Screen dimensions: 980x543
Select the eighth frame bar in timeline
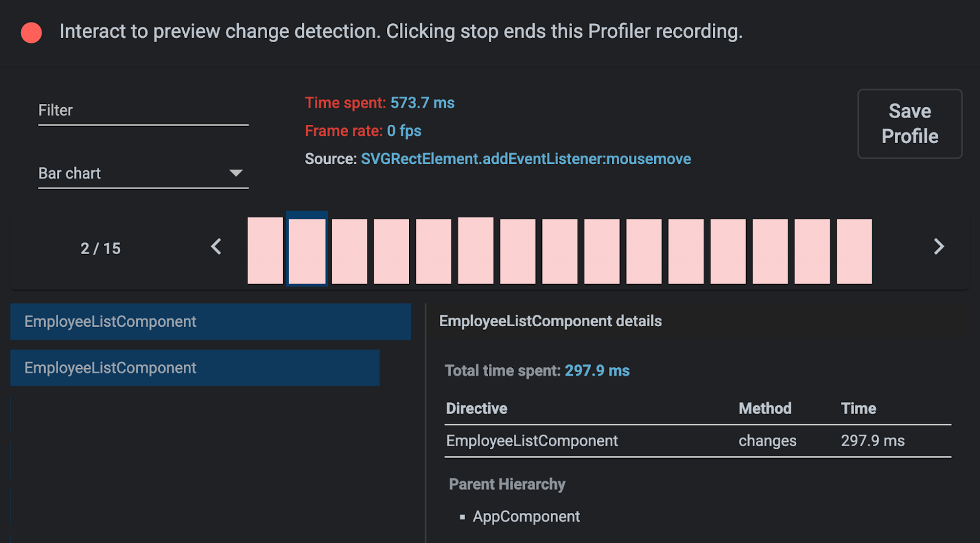click(x=559, y=251)
